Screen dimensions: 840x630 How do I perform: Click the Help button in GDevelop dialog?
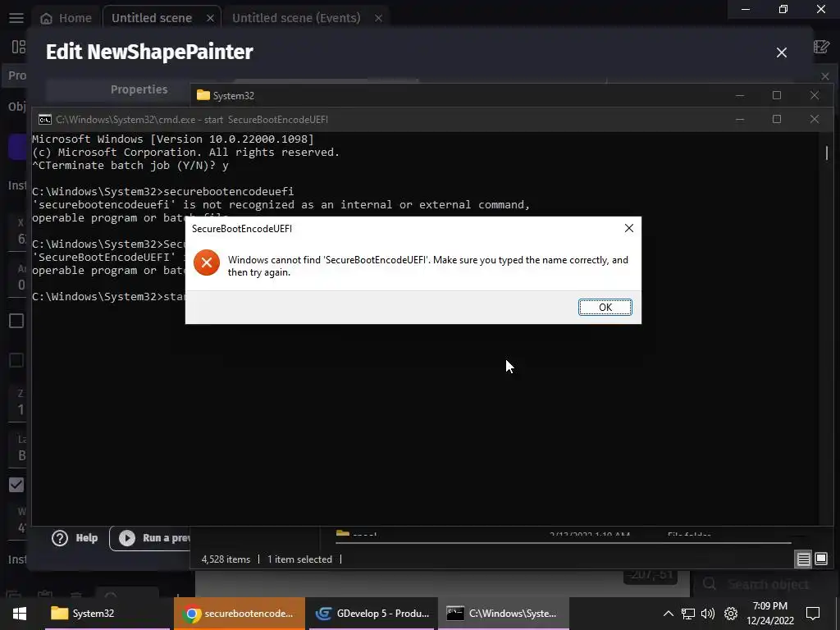tap(75, 538)
